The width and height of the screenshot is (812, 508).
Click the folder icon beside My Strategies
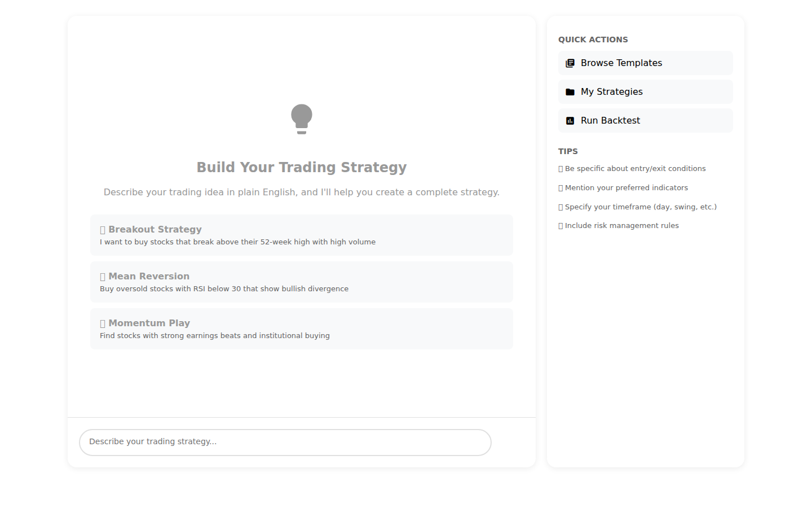(x=571, y=91)
